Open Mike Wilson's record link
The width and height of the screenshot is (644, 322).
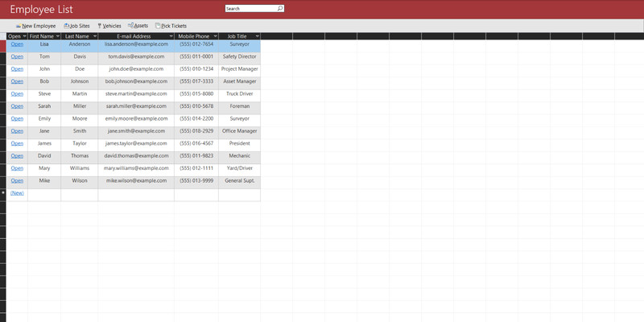tap(17, 180)
